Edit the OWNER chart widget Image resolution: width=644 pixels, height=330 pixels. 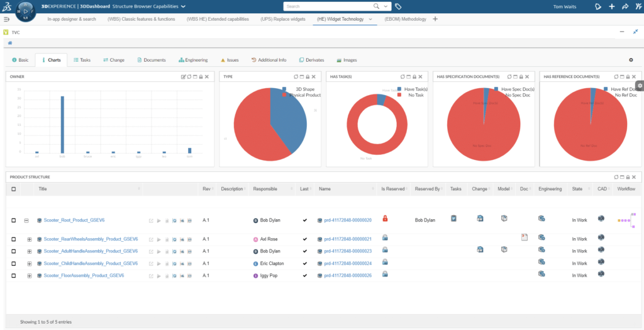[x=183, y=77]
